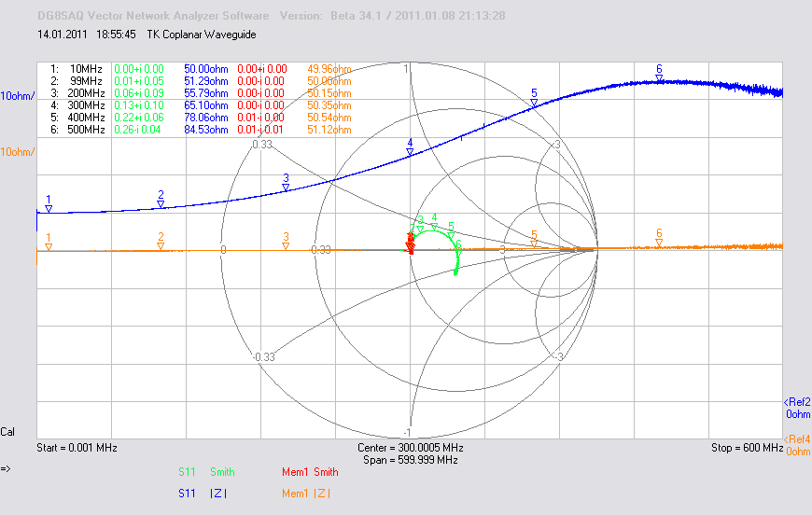Select orange marker 2 triangle on Mem1 trace
Screen dimensions: 812x515
pos(161,246)
